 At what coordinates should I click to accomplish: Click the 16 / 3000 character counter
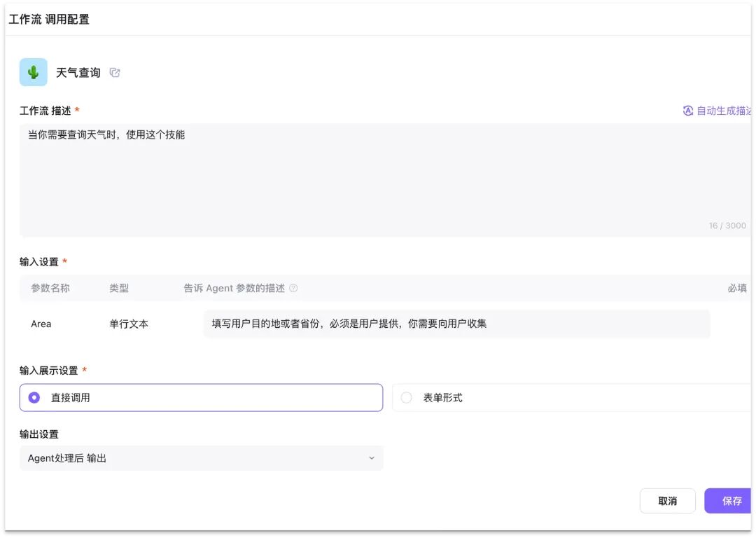point(727,226)
